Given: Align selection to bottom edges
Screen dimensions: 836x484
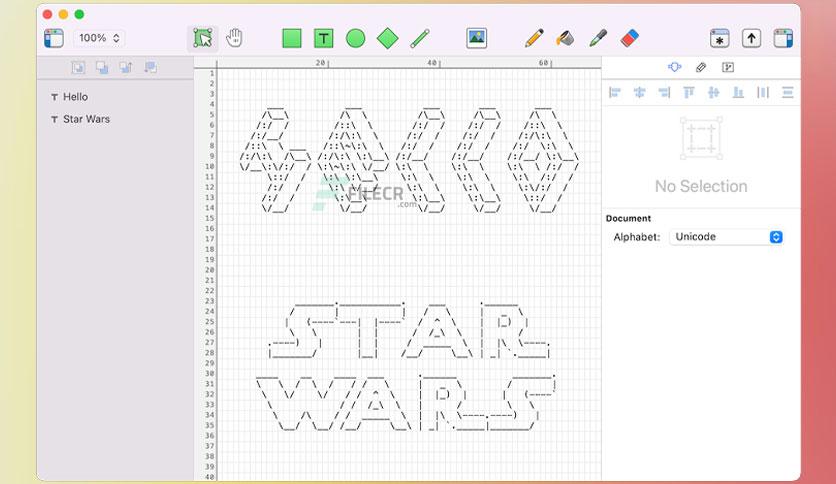Looking at the screenshot, I should (x=738, y=93).
